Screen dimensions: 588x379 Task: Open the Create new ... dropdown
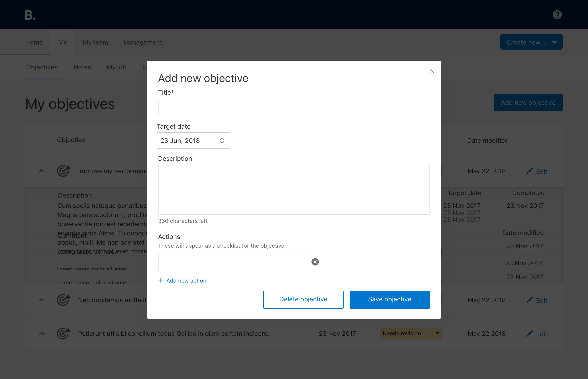(531, 42)
